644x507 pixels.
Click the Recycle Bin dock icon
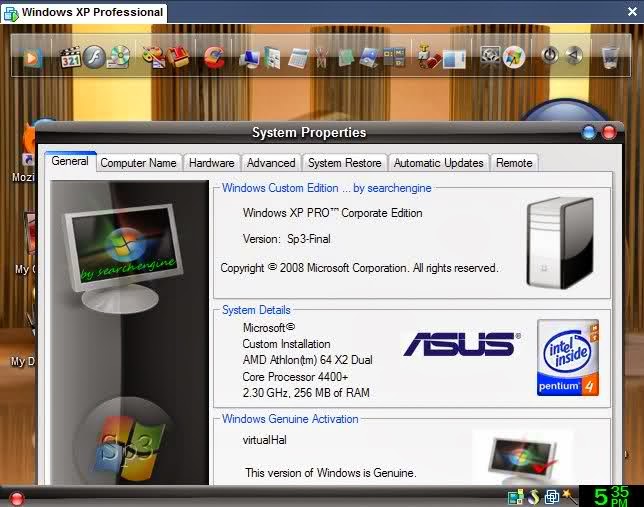(x=609, y=57)
